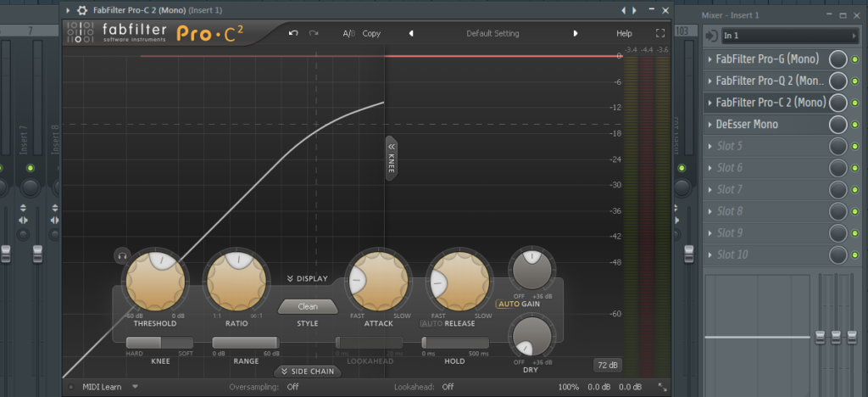Open the MIDI Learn dropdown arrow
Image resolution: width=868 pixels, height=397 pixels.
click(x=135, y=387)
